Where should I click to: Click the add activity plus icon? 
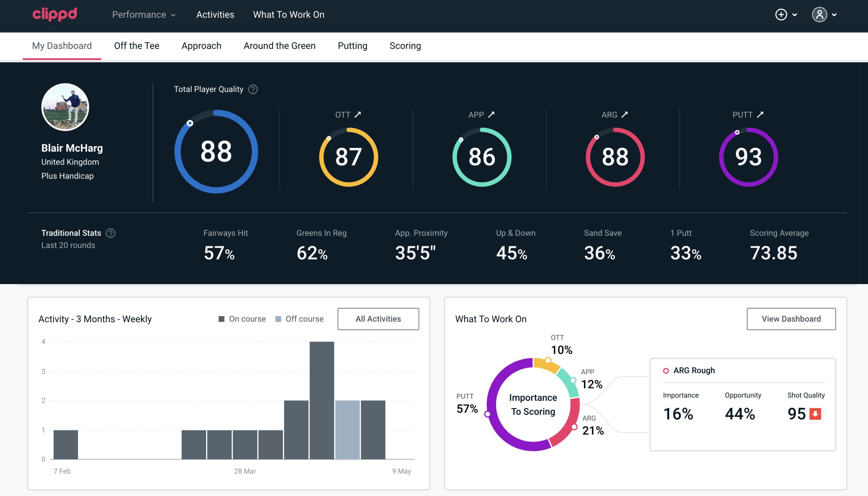[x=781, y=15]
